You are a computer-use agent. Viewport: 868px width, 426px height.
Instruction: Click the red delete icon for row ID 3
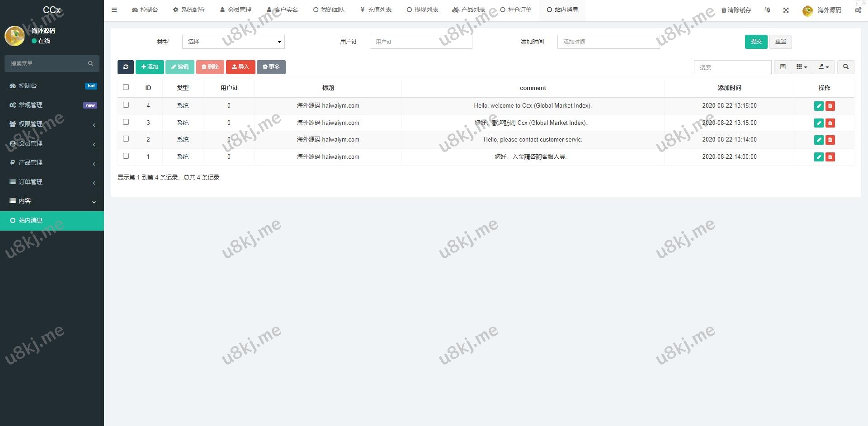830,123
